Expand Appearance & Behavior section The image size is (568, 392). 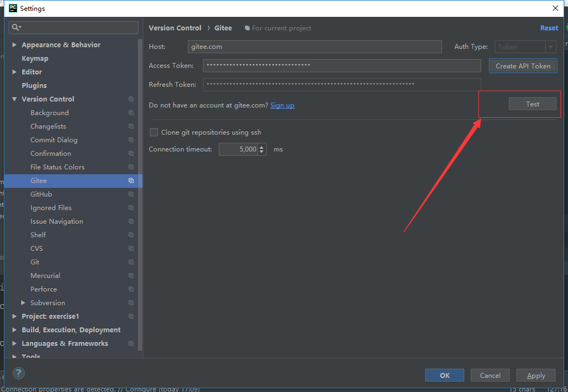[x=15, y=45]
